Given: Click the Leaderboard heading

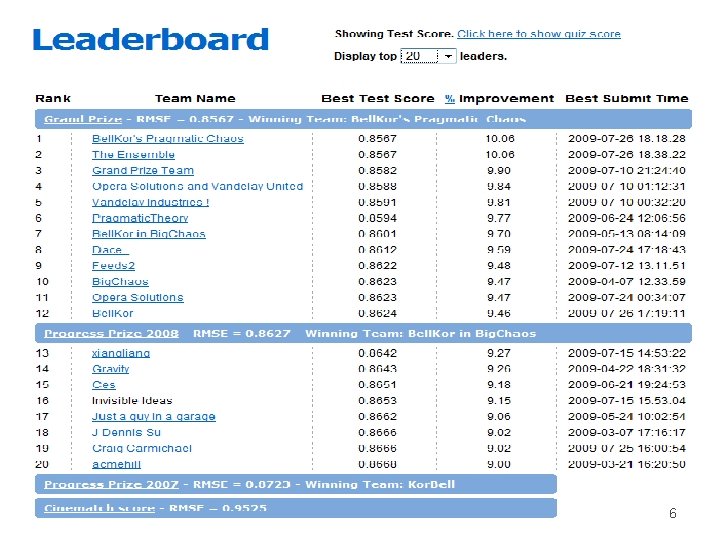Looking at the screenshot, I should click(x=151, y=39).
